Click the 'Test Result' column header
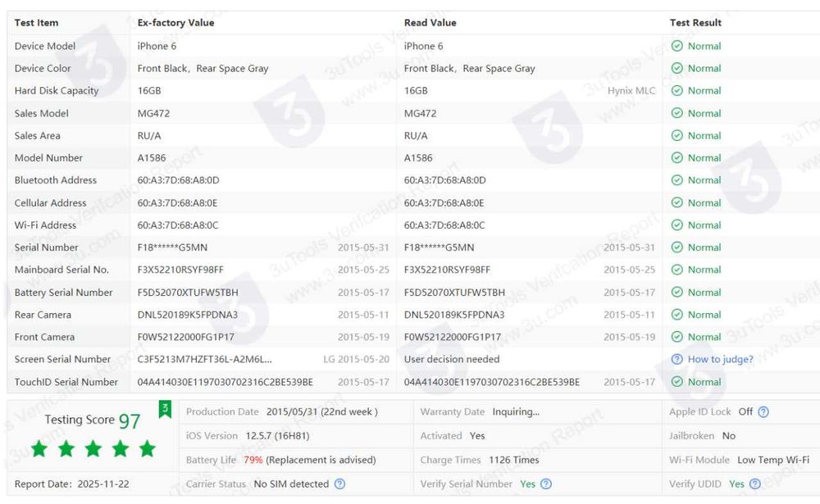Viewport: 820px width, 504px height. coord(695,23)
